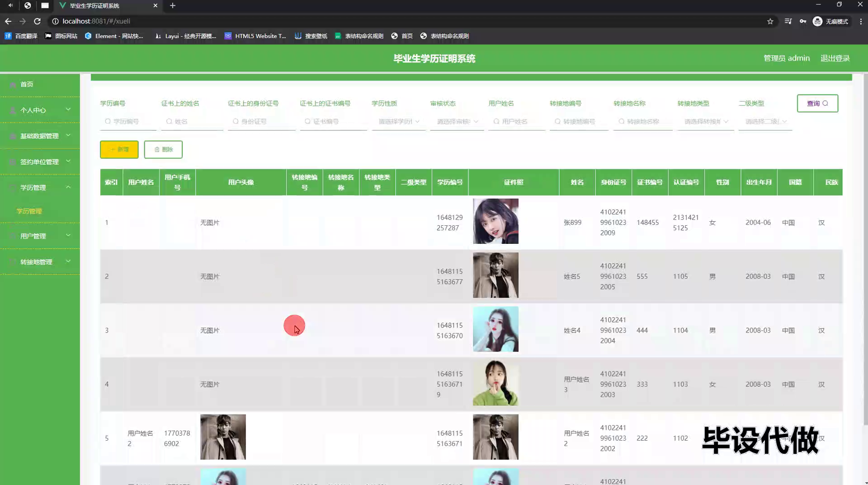The height and width of the screenshot is (485, 868).
Task: Open 图标网站 bookmark
Action: tap(61, 36)
